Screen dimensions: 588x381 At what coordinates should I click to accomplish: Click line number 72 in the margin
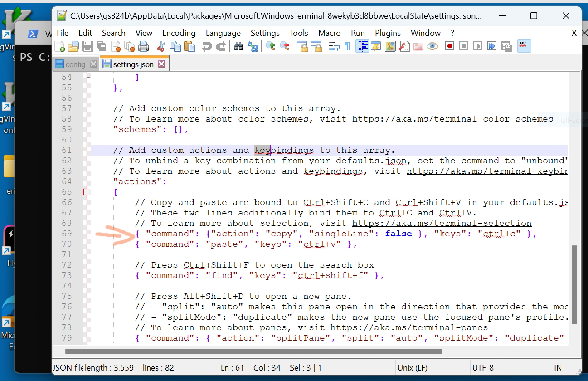pyautogui.click(x=66, y=265)
